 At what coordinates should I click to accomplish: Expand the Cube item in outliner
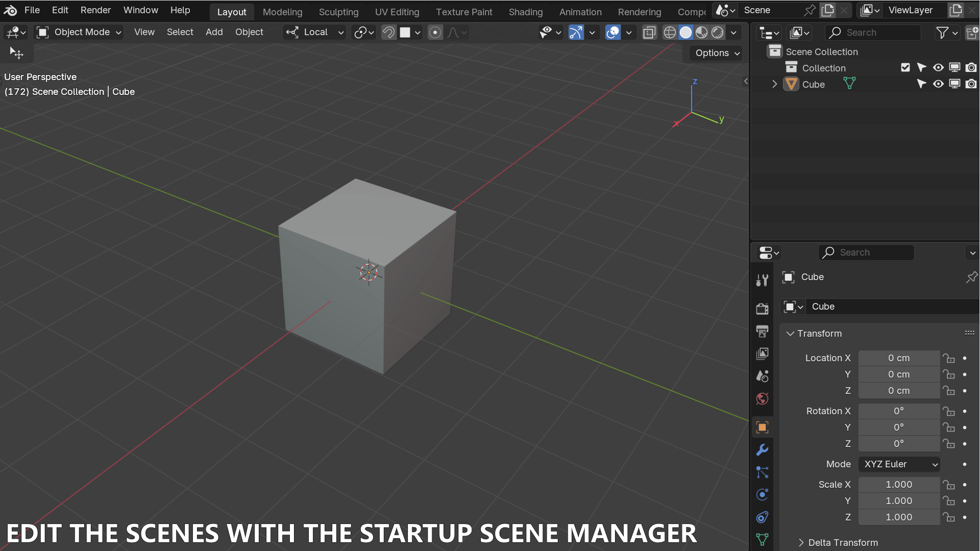(x=774, y=84)
